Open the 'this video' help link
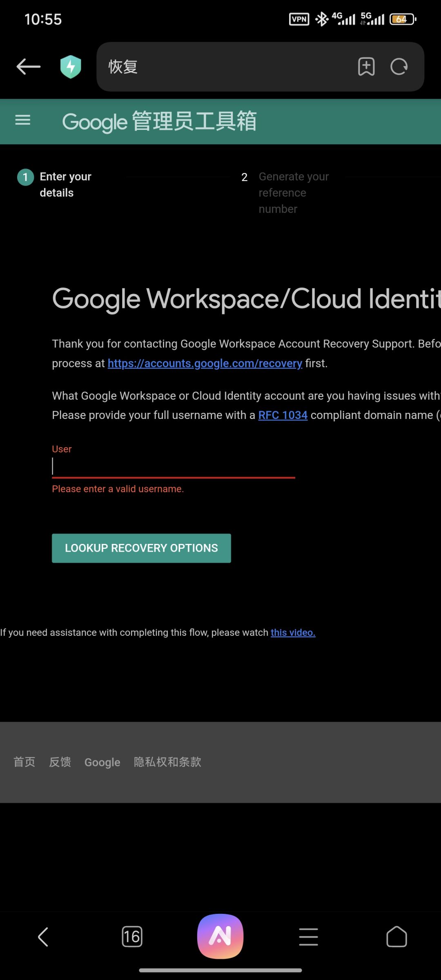Viewport: 441px width, 980px height. (293, 632)
